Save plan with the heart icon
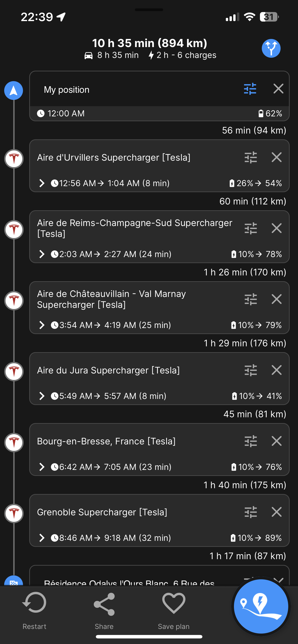This screenshot has width=298, height=644. pyautogui.click(x=174, y=610)
